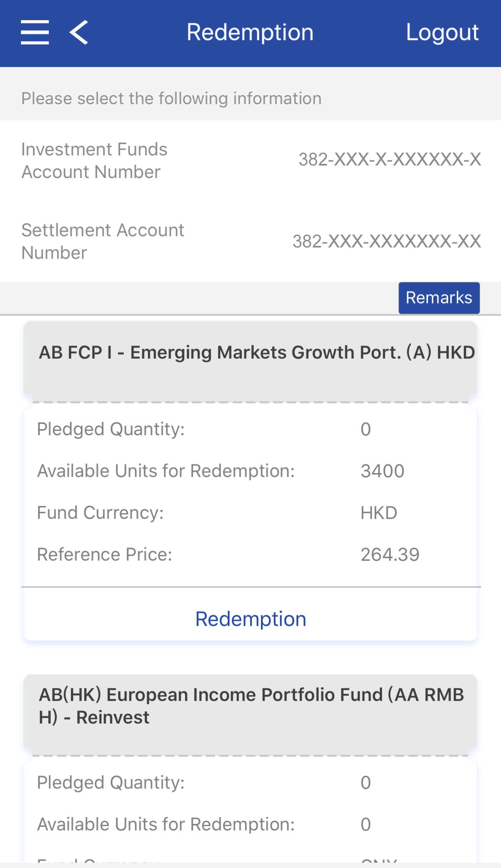501x868 pixels.
Task: Log out using the Logout button
Action: 442,32
